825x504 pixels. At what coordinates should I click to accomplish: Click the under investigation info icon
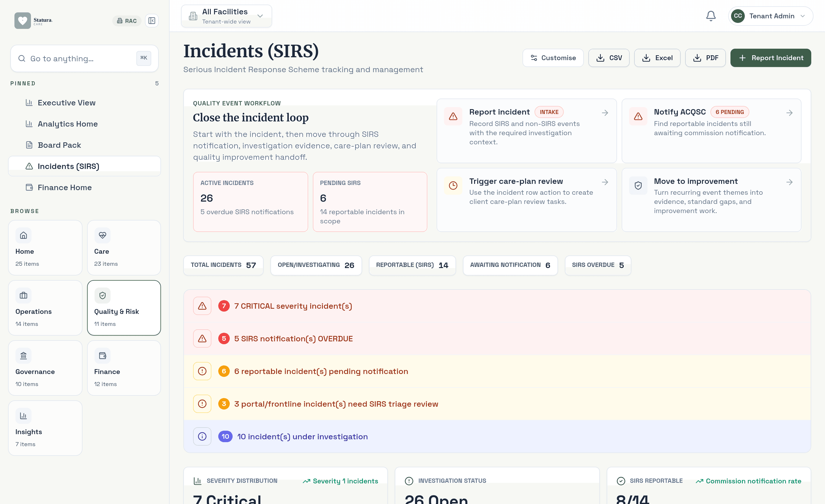click(x=202, y=436)
